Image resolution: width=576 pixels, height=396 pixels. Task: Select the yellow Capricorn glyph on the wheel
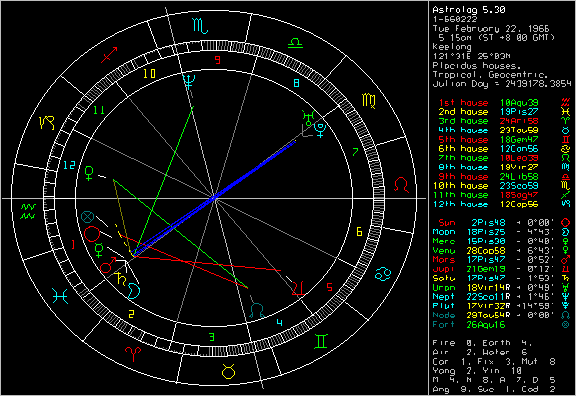[47, 123]
